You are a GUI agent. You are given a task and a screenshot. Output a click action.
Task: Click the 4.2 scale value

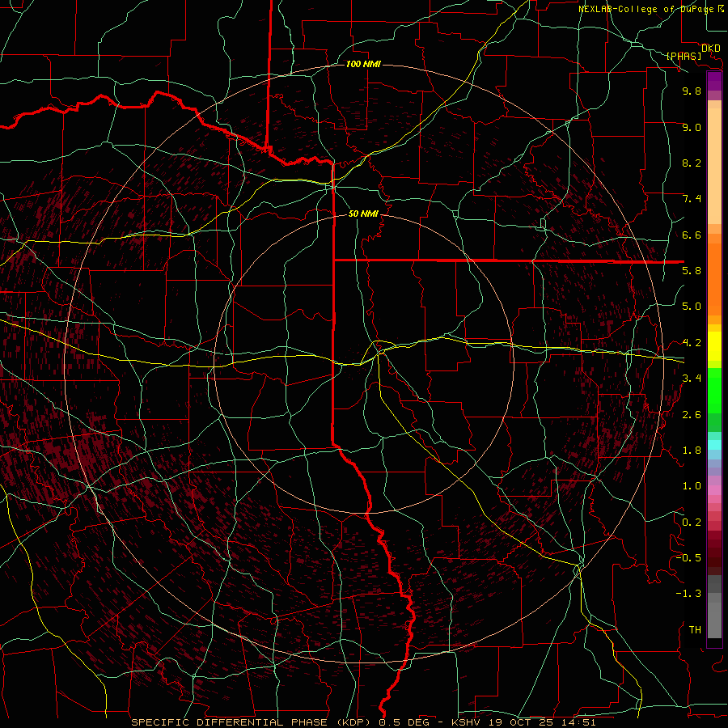point(692,343)
